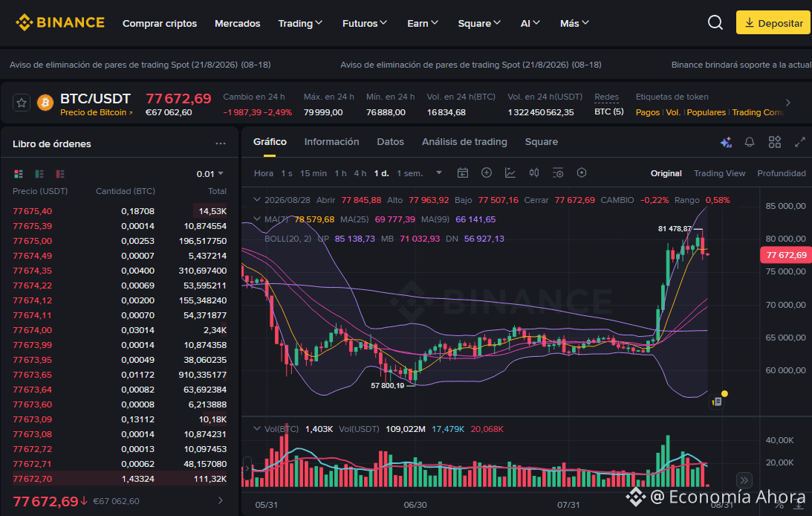
Task: Open Futuros dropdown menu
Action: 365,23
